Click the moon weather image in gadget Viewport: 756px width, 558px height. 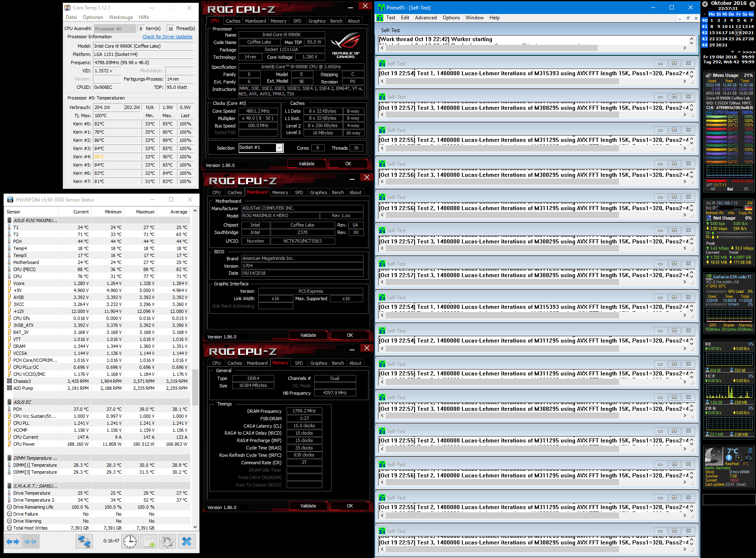[714, 456]
